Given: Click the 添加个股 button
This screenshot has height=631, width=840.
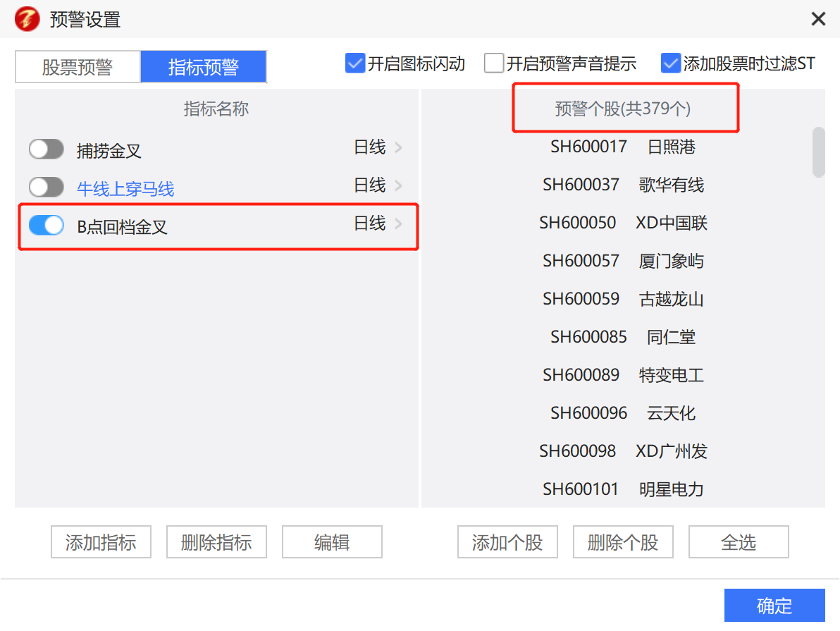Looking at the screenshot, I should [507, 542].
